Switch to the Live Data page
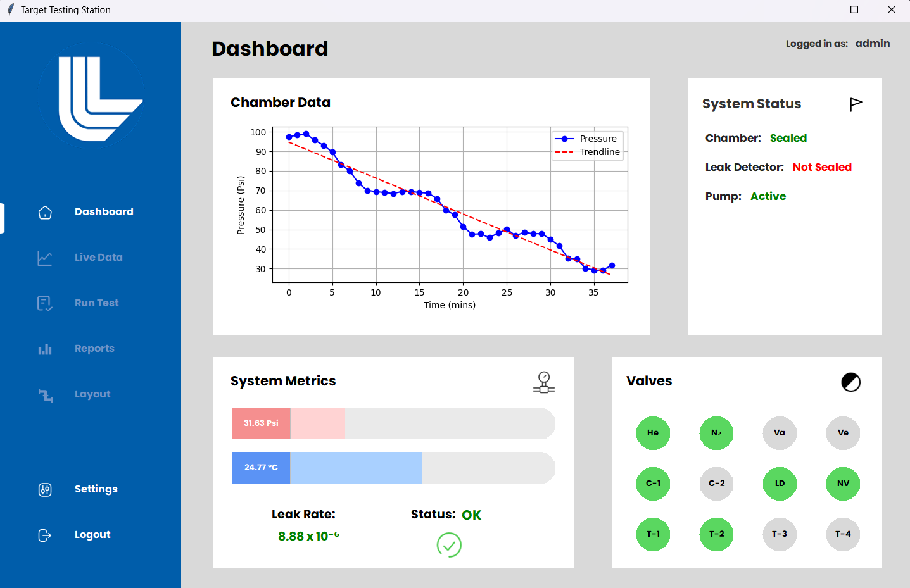This screenshot has width=910, height=588. click(x=98, y=258)
